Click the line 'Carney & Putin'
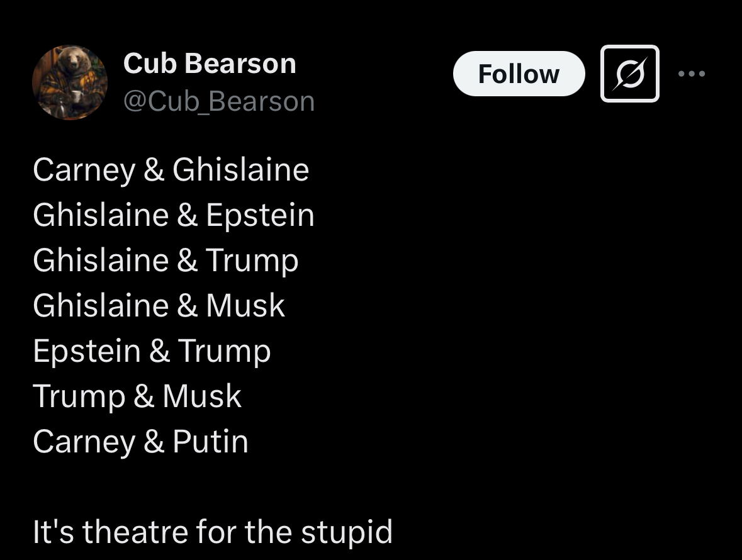 point(140,442)
